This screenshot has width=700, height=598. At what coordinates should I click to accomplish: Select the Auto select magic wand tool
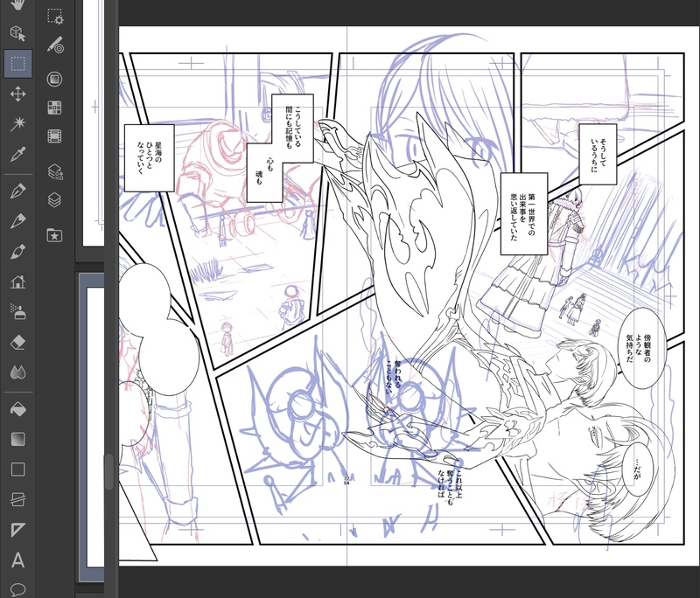pos(17,124)
